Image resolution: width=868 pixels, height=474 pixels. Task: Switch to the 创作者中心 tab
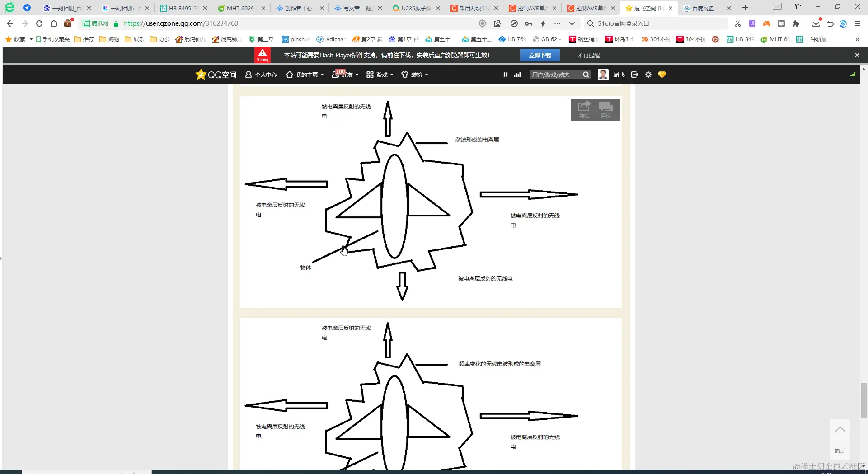[300, 8]
